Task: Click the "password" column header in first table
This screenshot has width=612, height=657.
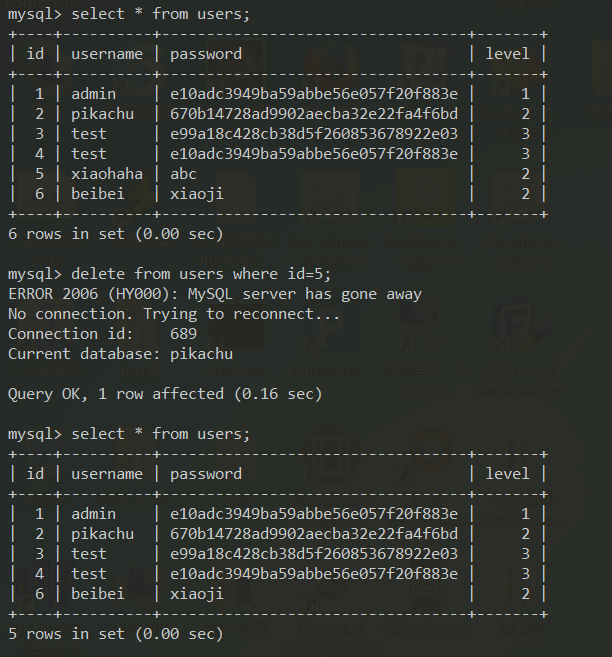Action: click(206, 54)
